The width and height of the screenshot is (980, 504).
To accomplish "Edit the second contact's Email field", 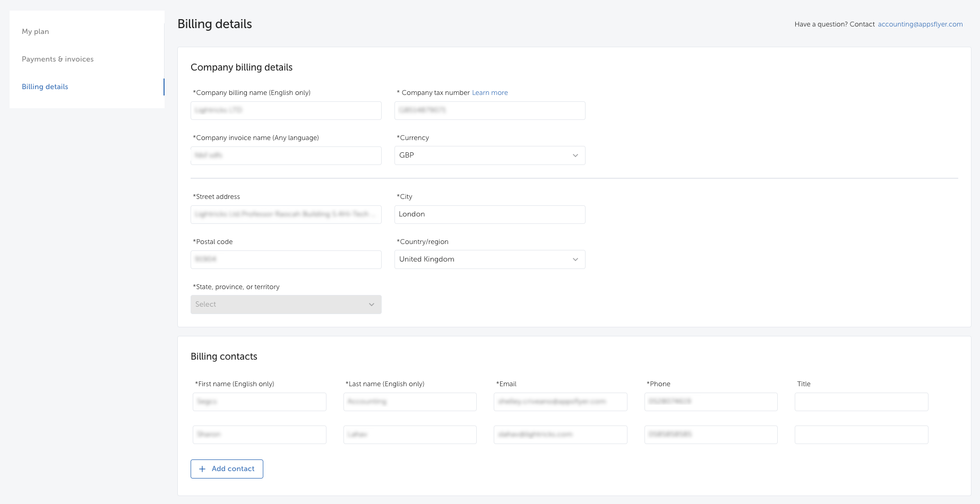I will coord(560,435).
